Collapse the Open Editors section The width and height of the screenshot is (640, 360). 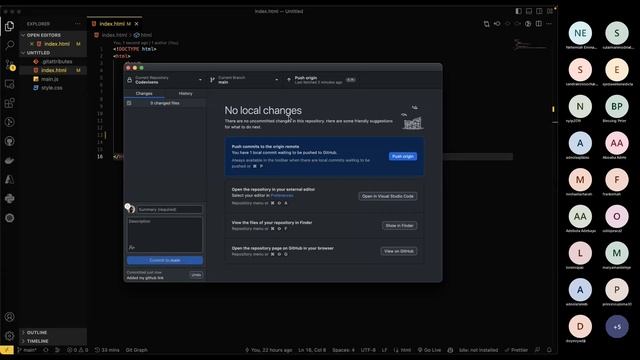point(53,35)
